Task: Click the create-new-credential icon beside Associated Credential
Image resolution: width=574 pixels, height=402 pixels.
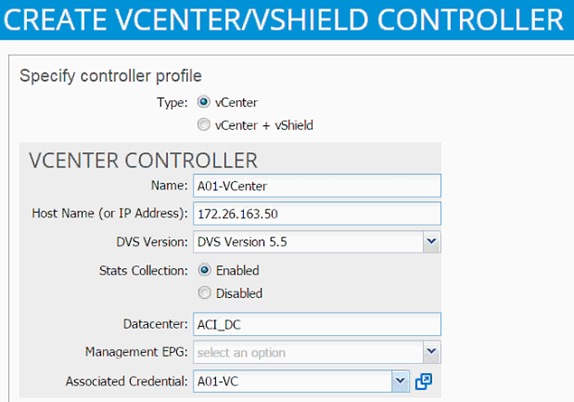Action: coord(424,381)
